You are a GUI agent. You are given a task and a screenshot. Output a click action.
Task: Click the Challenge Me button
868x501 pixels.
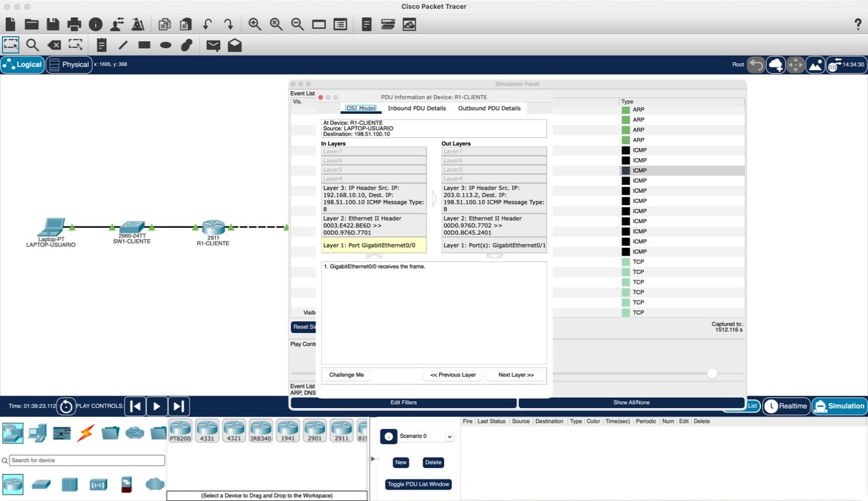tap(347, 375)
